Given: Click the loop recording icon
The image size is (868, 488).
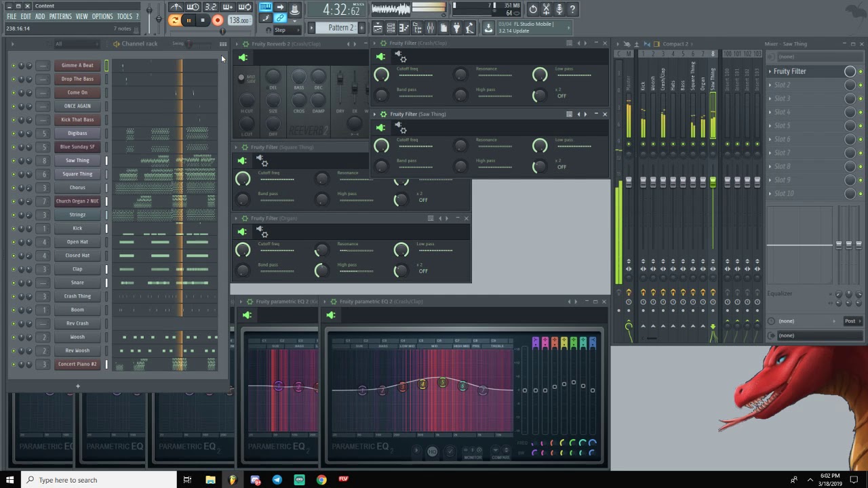Looking at the screenshot, I should tap(245, 7).
